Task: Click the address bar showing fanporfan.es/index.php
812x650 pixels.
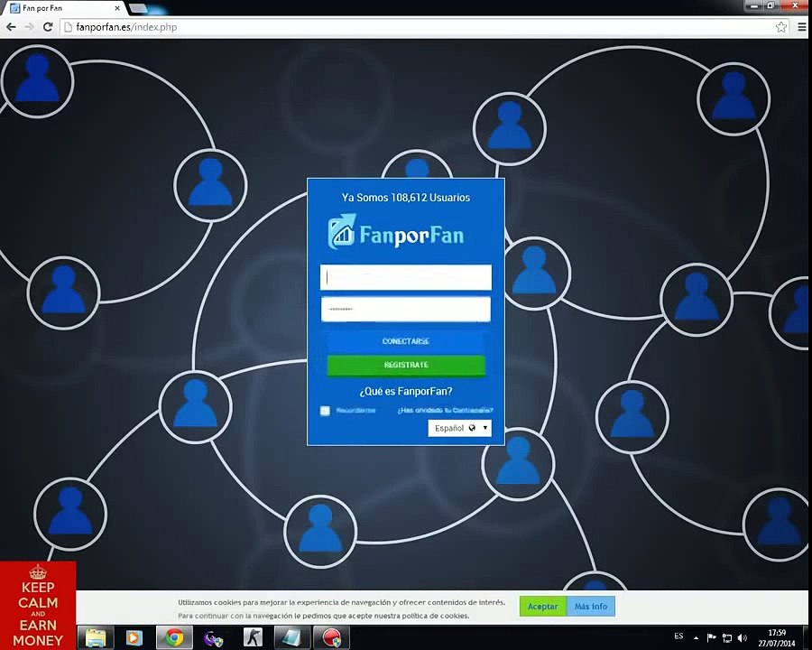Action: pyautogui.click(x=425, y=27)
